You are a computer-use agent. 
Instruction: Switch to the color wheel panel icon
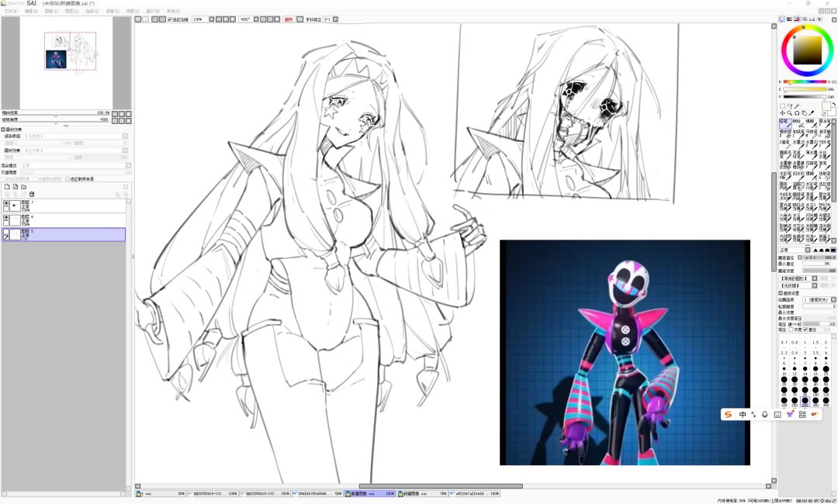pos(782,19)
